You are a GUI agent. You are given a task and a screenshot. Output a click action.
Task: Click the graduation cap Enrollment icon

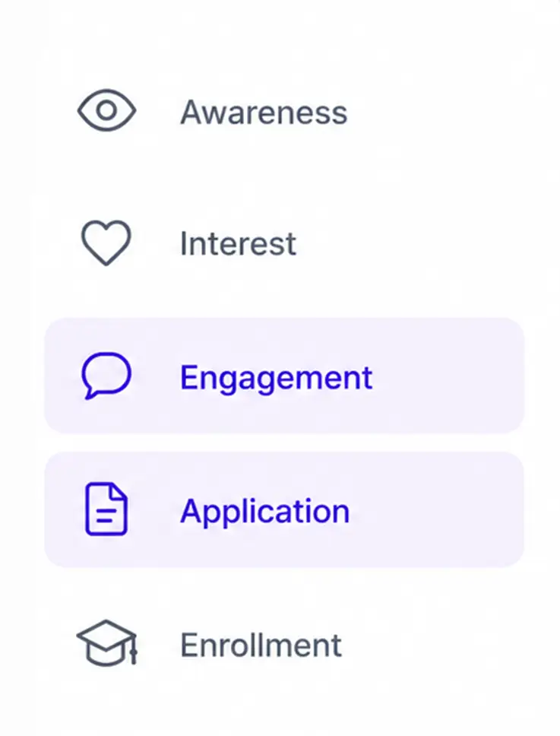coord(107,643)
